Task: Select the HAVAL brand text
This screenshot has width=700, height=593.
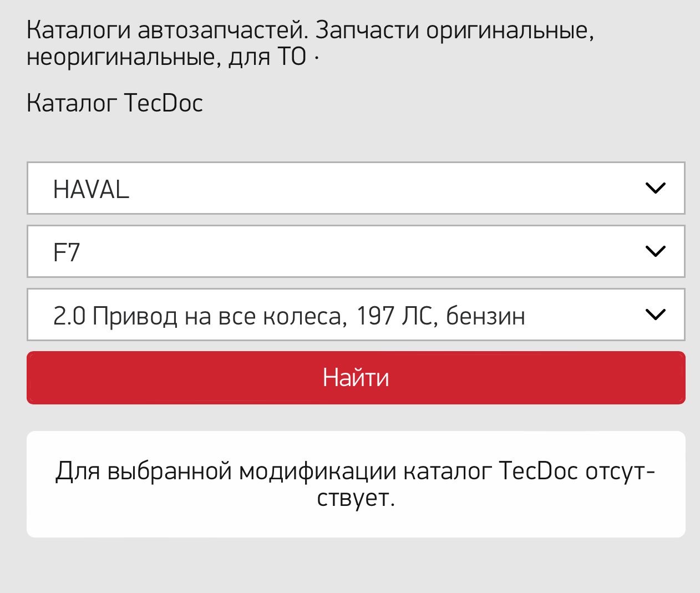Action: (x=92, y=190)
